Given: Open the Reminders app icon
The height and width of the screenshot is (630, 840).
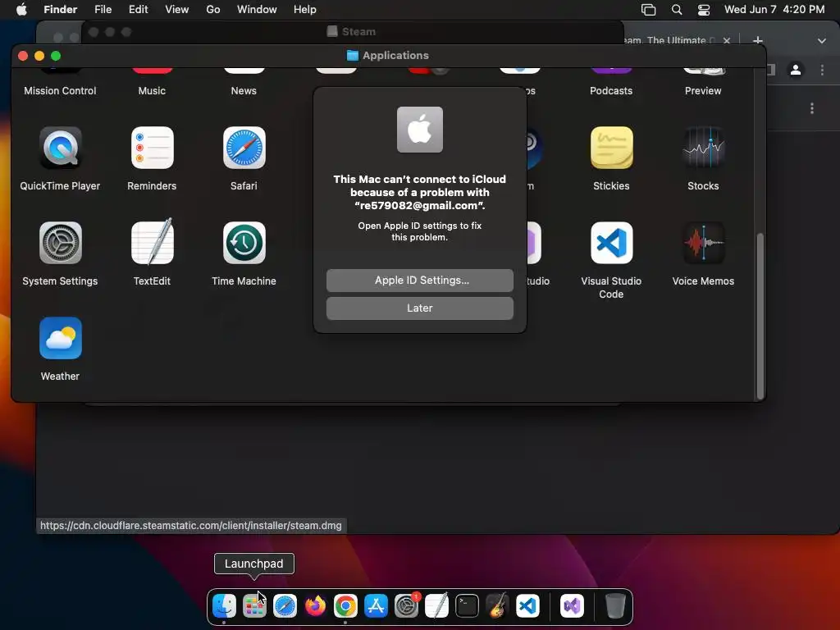Looking at the screenshot, I should point(152,148).
